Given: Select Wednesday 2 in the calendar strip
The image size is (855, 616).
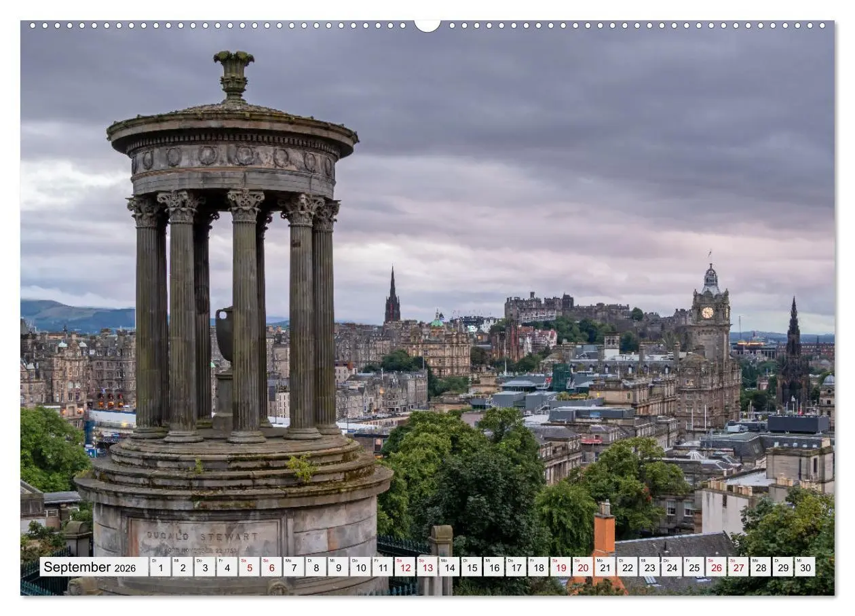Looking at the screenshot, I should 182,567.
